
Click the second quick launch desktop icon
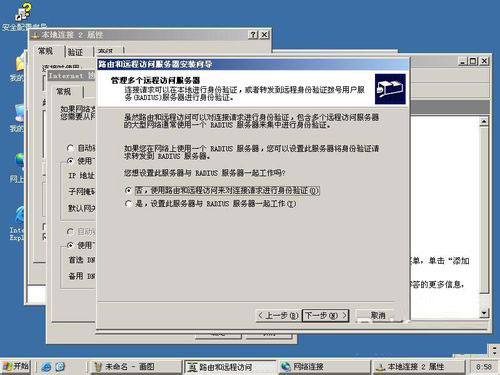[60, 367]
